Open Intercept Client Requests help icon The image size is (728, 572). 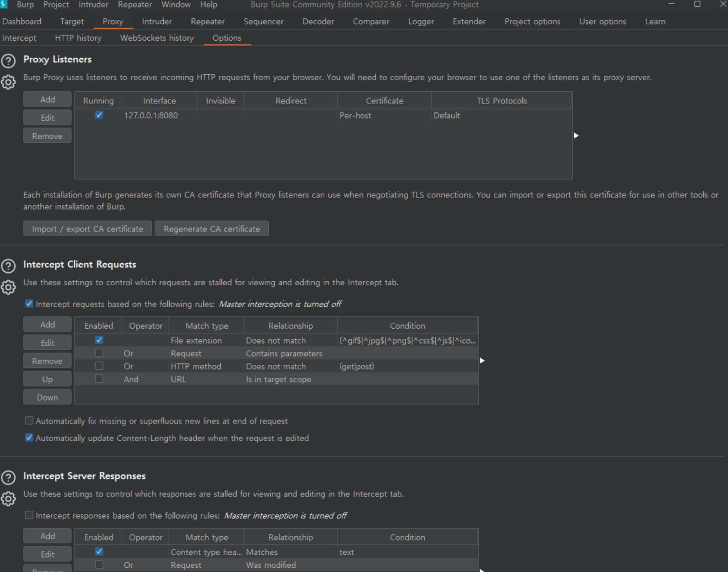pyautogui.click(x=8, y=266)
